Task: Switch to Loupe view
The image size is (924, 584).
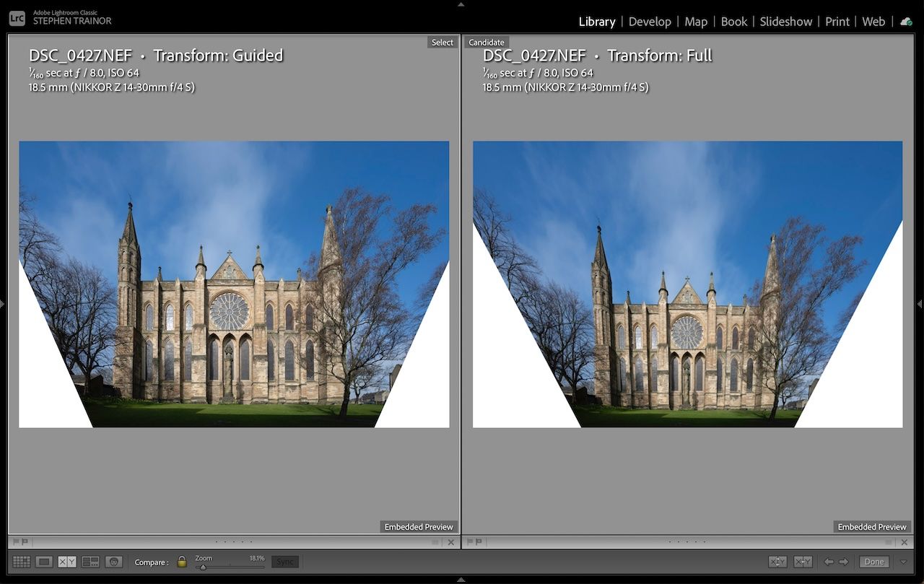Action: coord(44,561)
